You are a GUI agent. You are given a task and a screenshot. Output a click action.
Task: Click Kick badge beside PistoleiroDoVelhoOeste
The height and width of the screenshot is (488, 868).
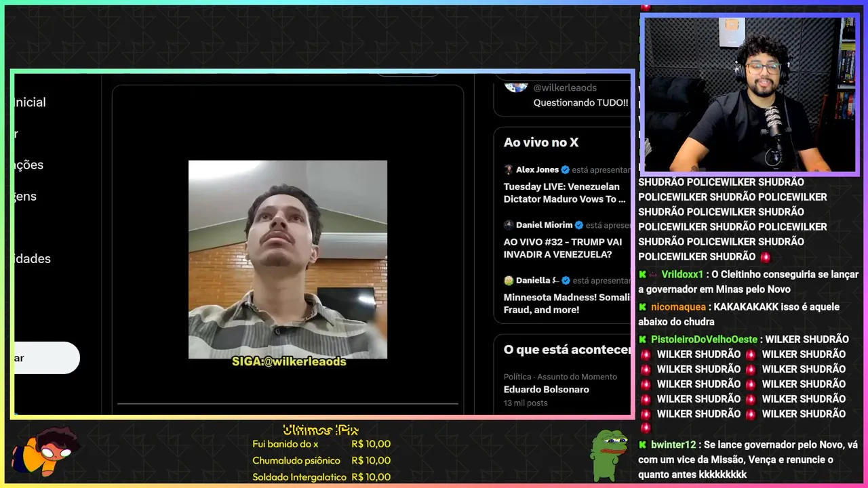point(642,340)
